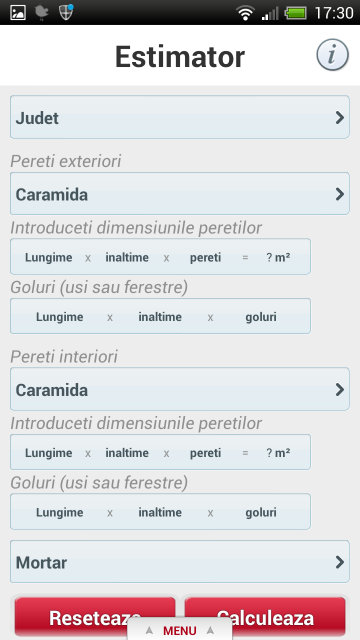The width and height of the screenshot is (360, 640).
Task: Tap the up arrow left of MENU
Action: pos(149,631)
